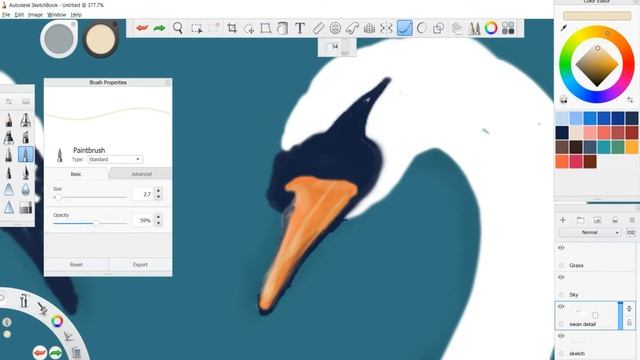Open the Color Editor wheel in toolbar
This screenshot has width=640, height=360.
tap(491, 28)
